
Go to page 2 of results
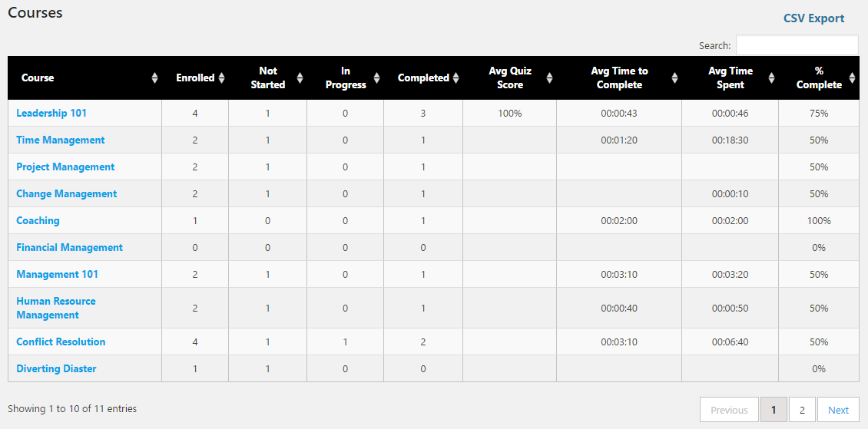[x=802, y=410]
